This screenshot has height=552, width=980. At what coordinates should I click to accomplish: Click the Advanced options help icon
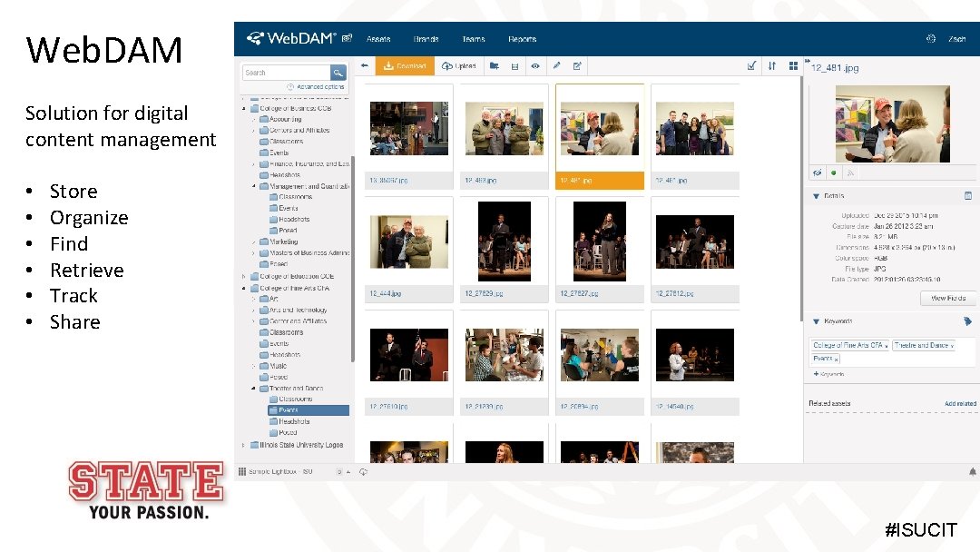click(290, 87)
